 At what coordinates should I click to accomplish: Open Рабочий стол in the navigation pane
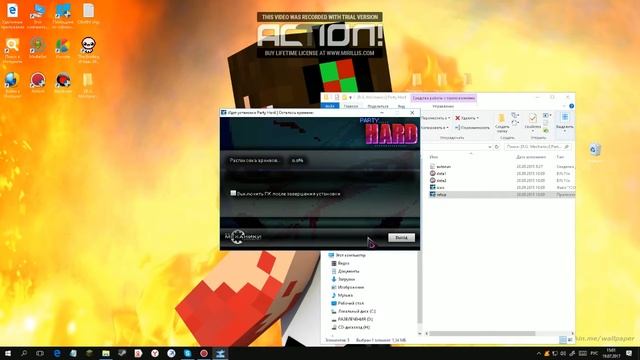click(x=347, y=303)
